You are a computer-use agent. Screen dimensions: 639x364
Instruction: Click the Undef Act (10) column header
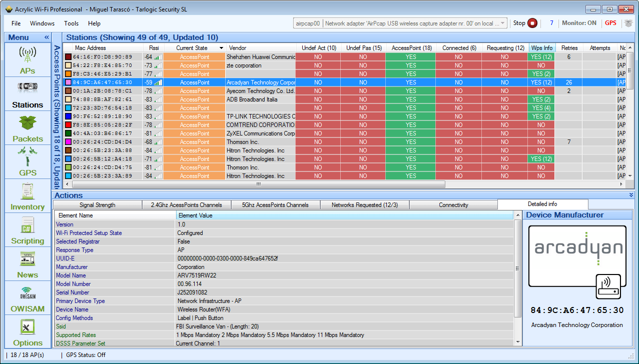point(319,48)
